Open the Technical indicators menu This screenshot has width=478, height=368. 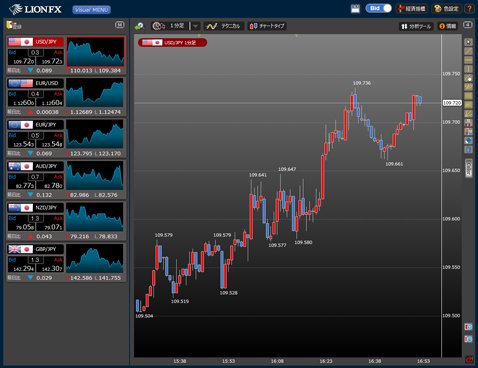(x=223, y=26)
